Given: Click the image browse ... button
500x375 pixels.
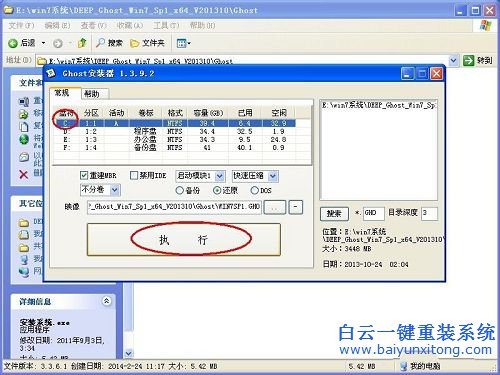Looking at the screenshot, I should click(x=275, y=207).
